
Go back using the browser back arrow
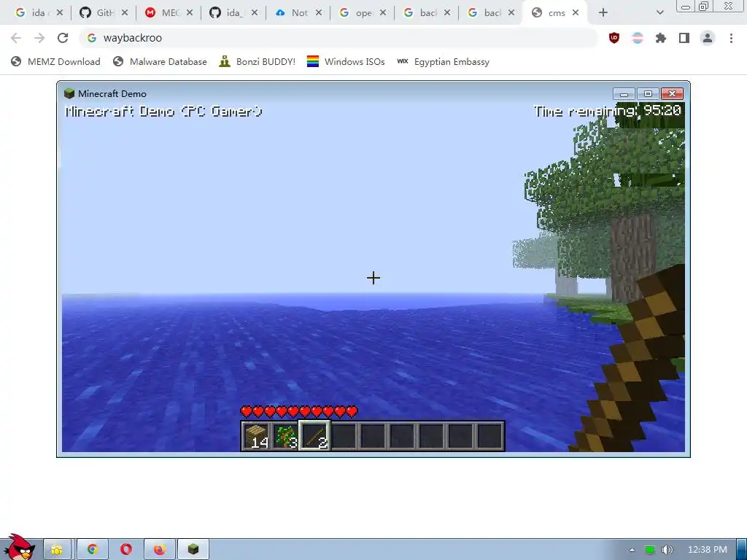coord(16,38)
